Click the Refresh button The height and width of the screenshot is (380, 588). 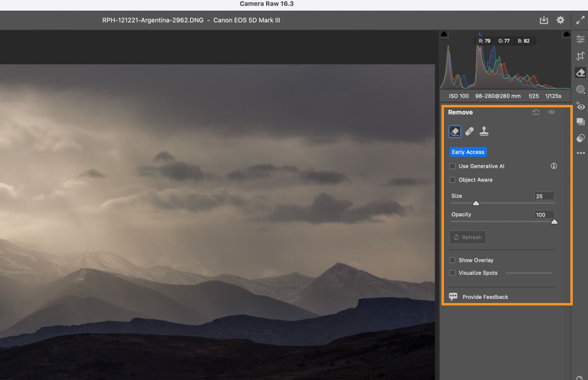467,237
